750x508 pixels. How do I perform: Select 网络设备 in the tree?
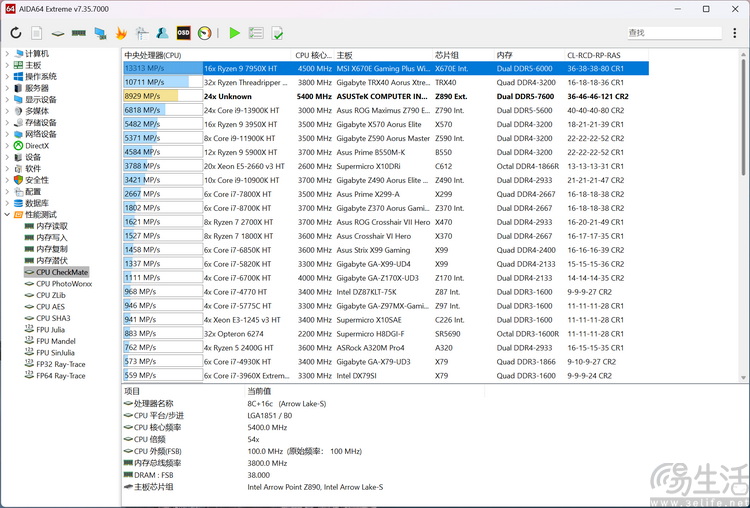[x=41, y=134]
